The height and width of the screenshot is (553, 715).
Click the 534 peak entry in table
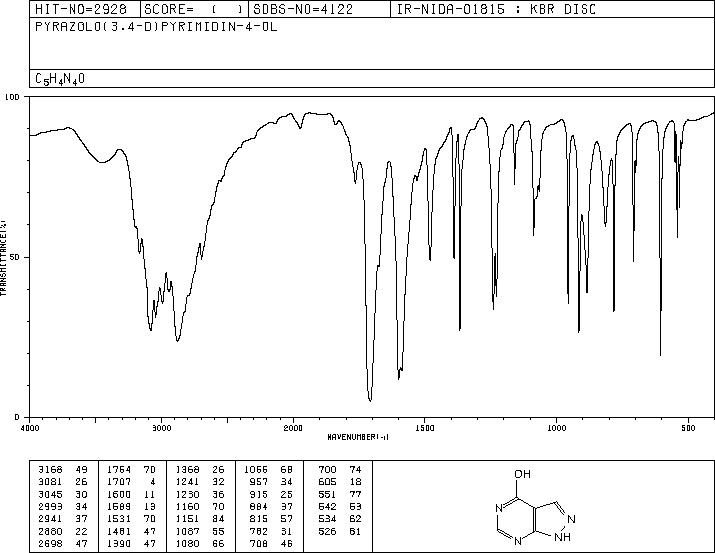340,519
